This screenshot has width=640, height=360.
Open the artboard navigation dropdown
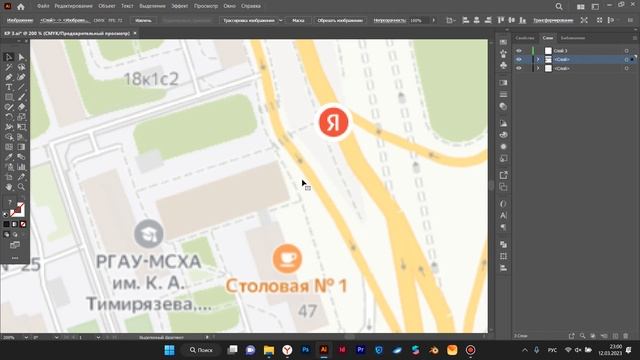[98, 338]
